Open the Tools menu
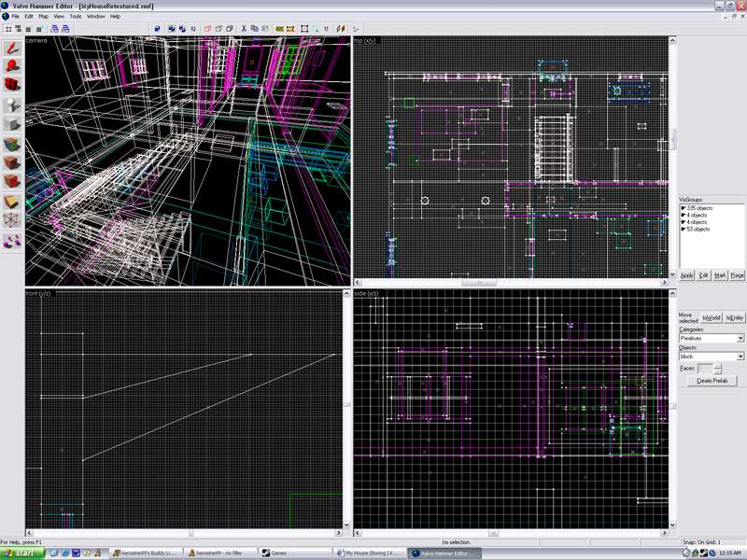The height and width of the screenshot is (560, 747). [76, 17]
